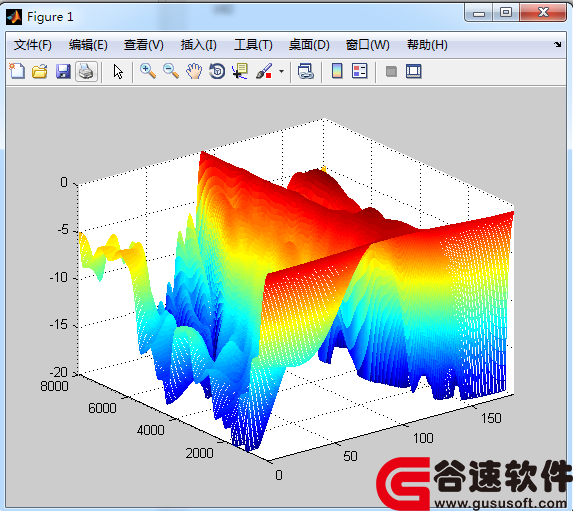Expand the toolbar dock arrow at menu bar end

tap(557, 45)
